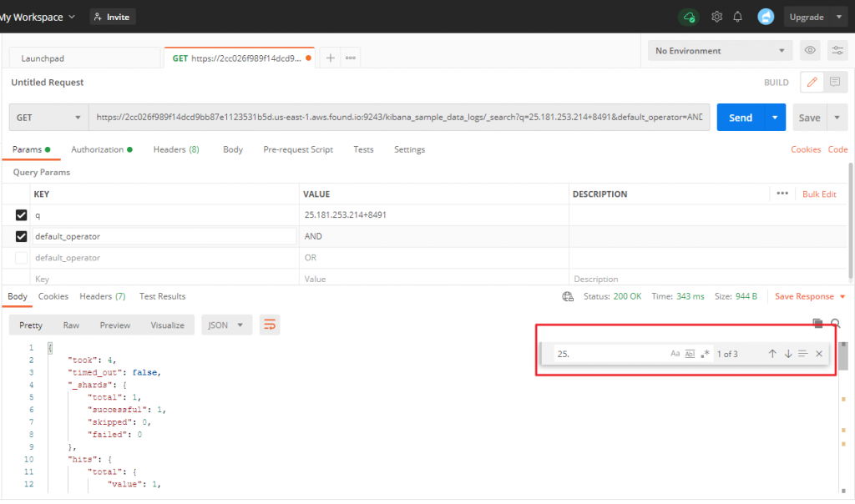
Task: Open the response Headers (7) tab
Action: pyautogui.click(x=103, y=296)
